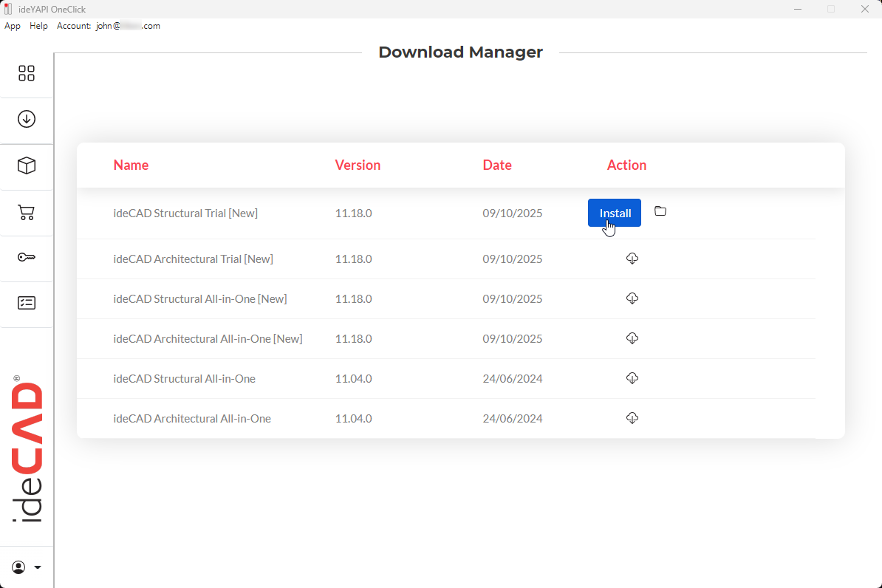Click the ideCAD logo in sidebar
882x588 pixels.
27,448
